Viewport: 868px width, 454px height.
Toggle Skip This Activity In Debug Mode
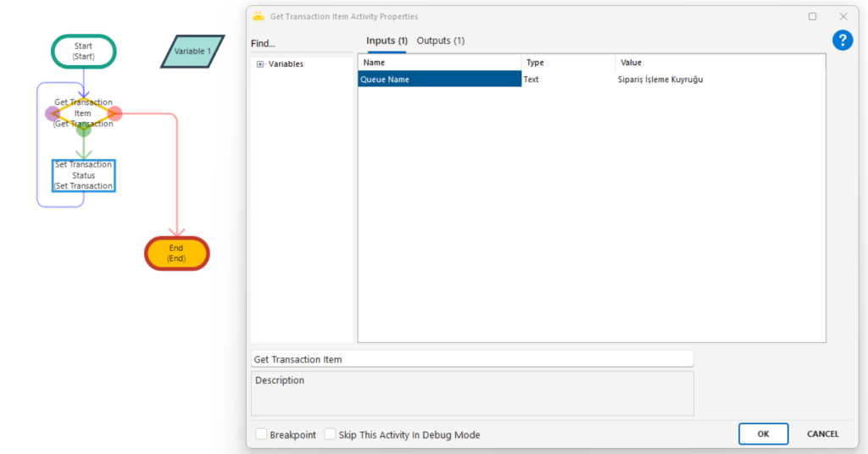(x=331, y=435)
